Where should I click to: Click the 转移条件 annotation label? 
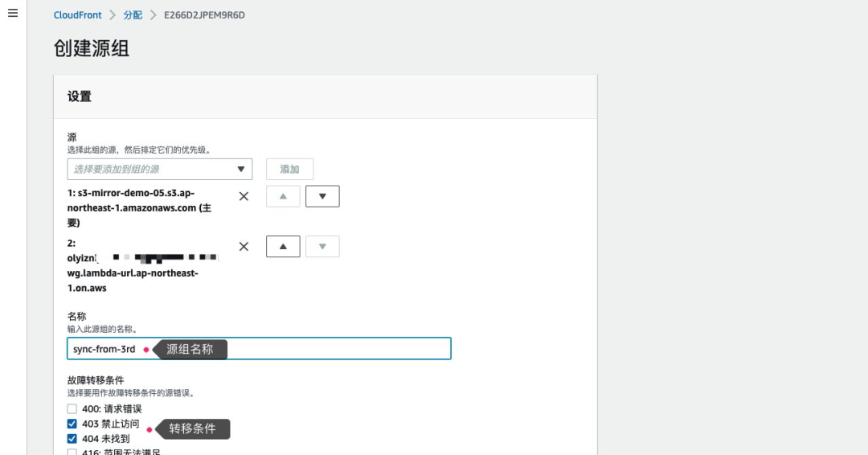pos(192,429)
